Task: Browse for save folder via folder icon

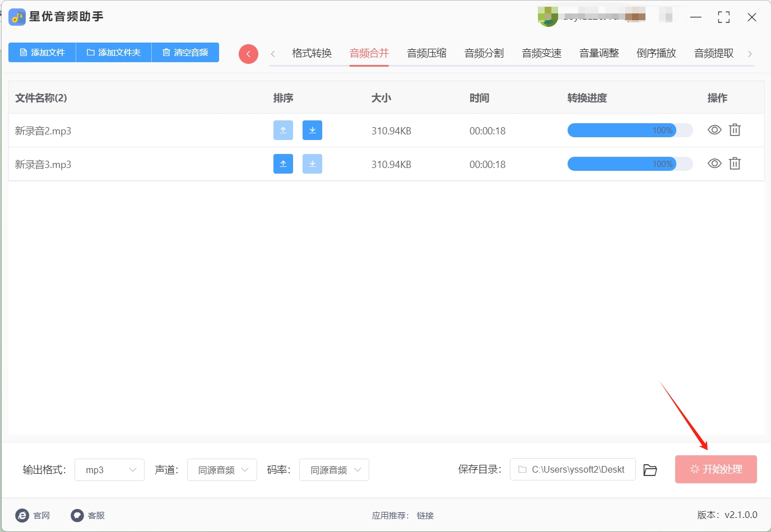Action: click(650, 470)
